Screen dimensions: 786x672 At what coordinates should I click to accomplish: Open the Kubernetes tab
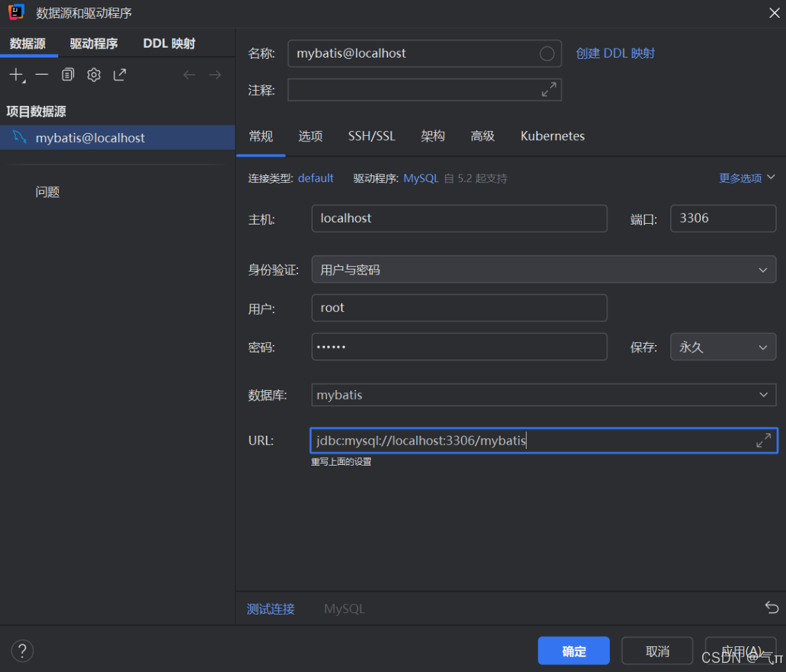(552, 136)
